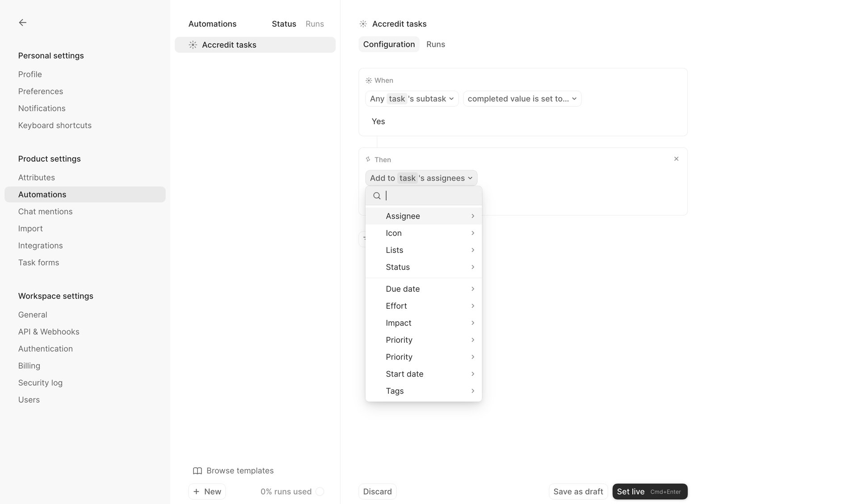This screenshot has height=504, width=858.
Task: Click the sun icon beside the Accredit tasks heading
Action: click(363, 24)
